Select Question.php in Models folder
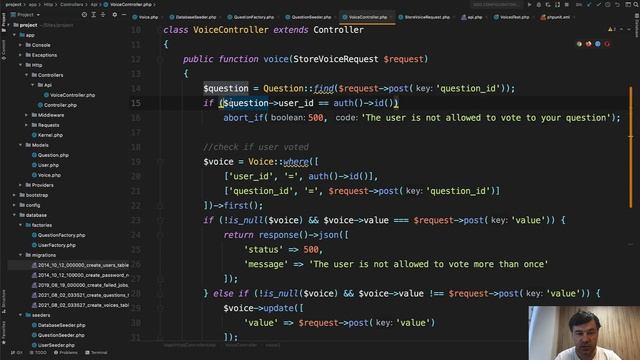This screenshot has height=360, width=640. pos(50,155)
